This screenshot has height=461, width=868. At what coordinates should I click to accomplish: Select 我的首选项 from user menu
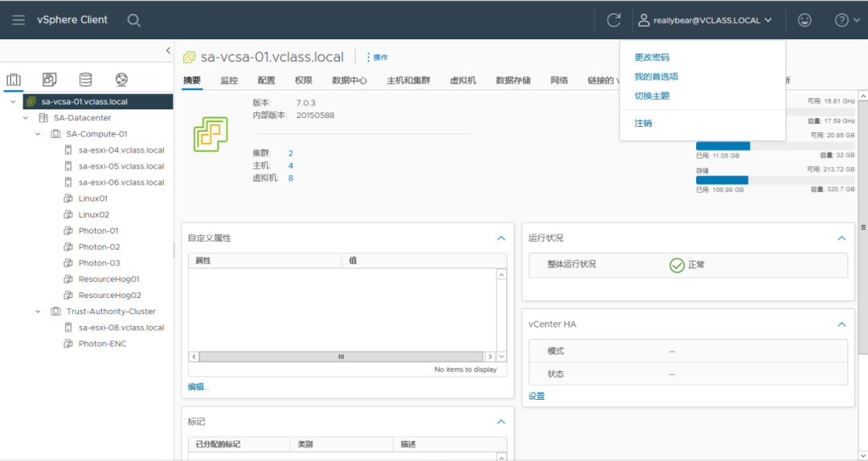(656, 76)
